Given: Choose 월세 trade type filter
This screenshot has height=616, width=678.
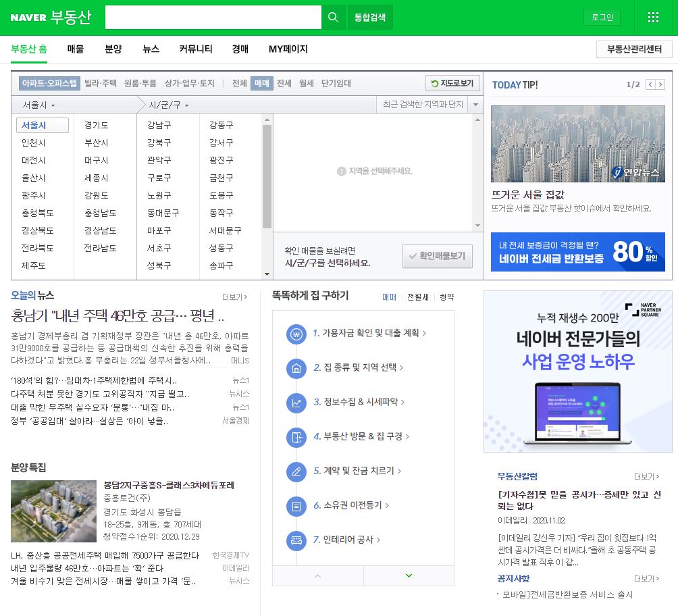Looking at the screenshot, I should click(306, 83).
